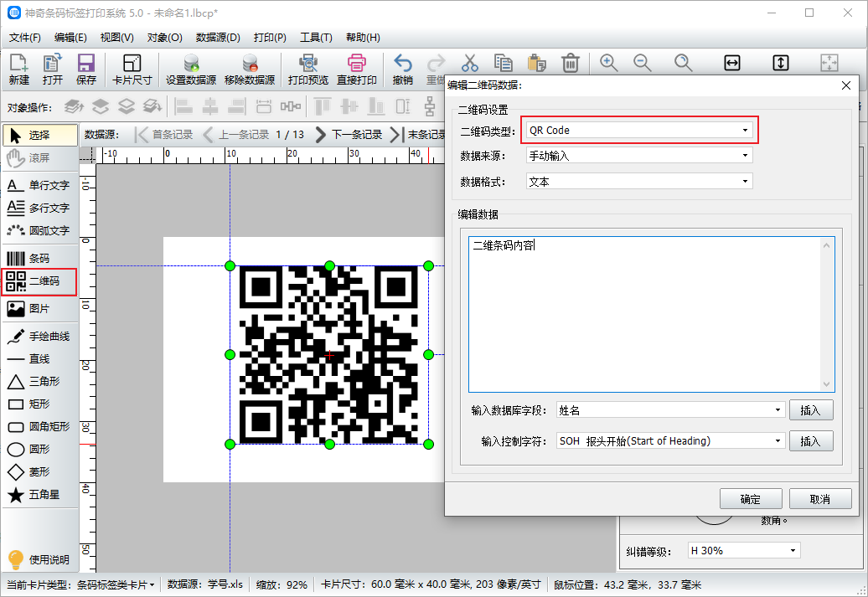This screenshot has height=597, width=868.
Task: Open the 工具(T) menu
Action: [316, 37]
